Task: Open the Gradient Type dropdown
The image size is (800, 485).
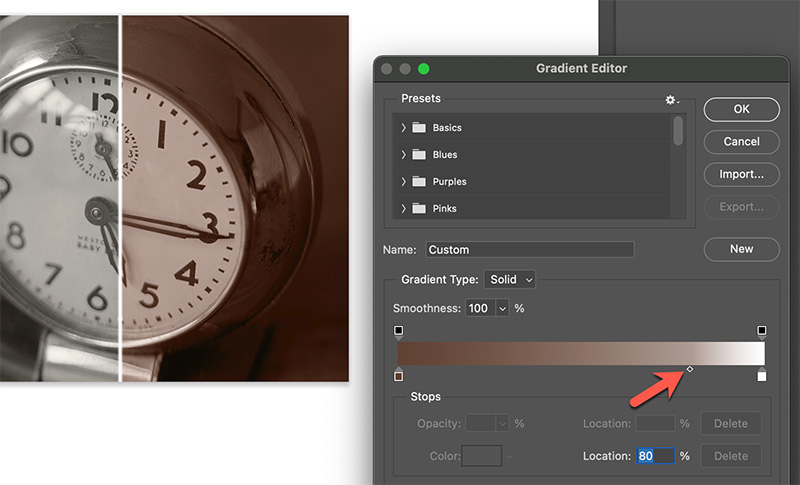Action: pyautogui.click(x=510, y=279)
